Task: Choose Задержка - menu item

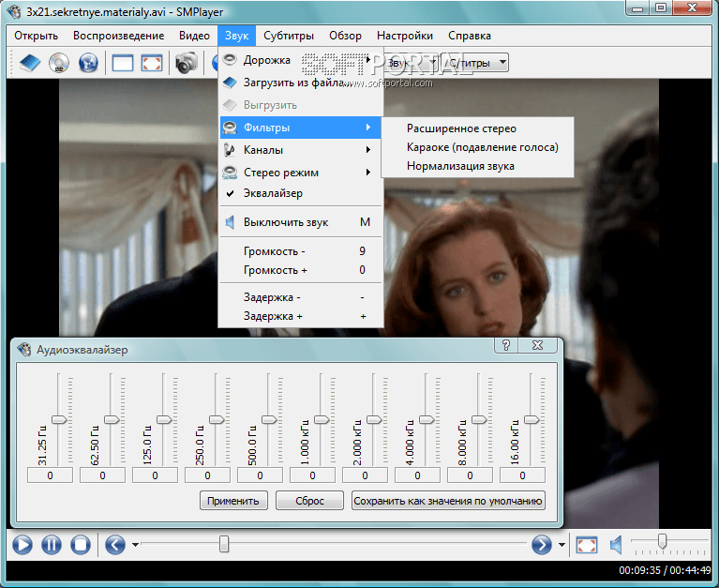Action: click(x=301, y=297)
